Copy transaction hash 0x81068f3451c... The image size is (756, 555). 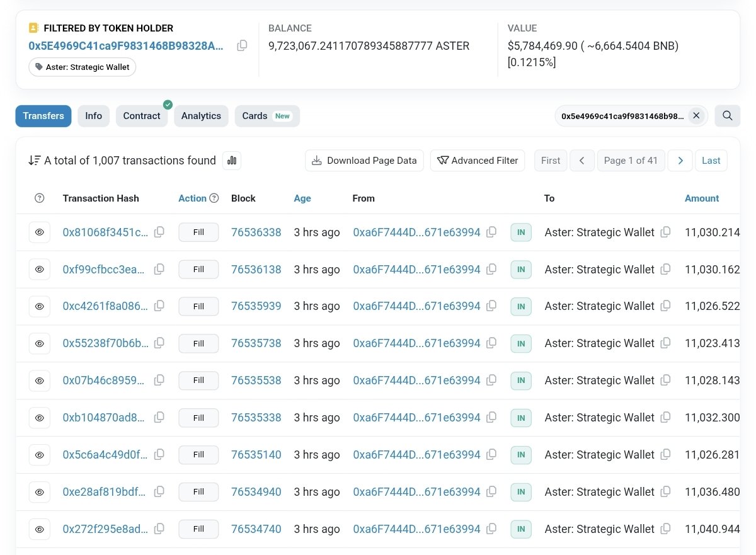point(159,232)
